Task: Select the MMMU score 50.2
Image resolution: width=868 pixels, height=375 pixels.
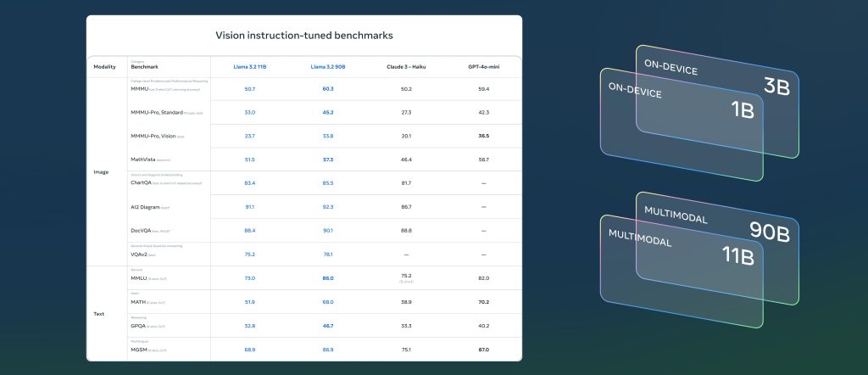Action: [406, 88]
